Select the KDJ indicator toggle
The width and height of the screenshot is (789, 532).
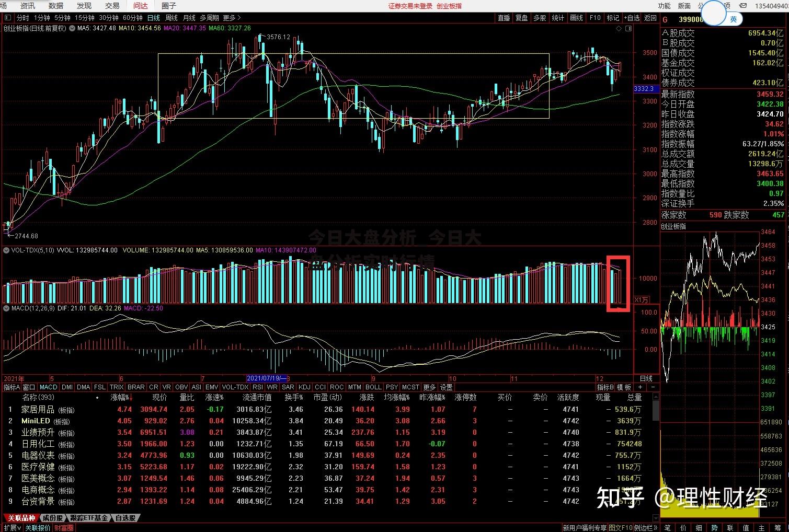point(304,387)
